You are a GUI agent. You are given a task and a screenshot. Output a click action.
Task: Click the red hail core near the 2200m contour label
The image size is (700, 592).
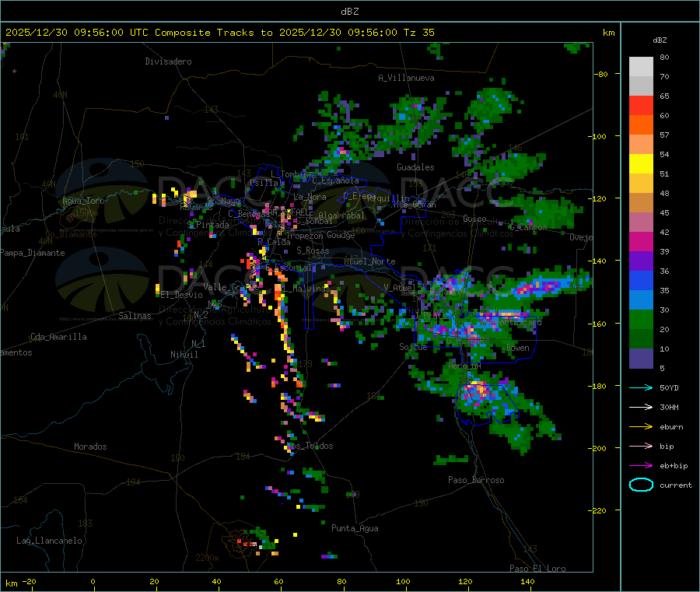[245, 544]
